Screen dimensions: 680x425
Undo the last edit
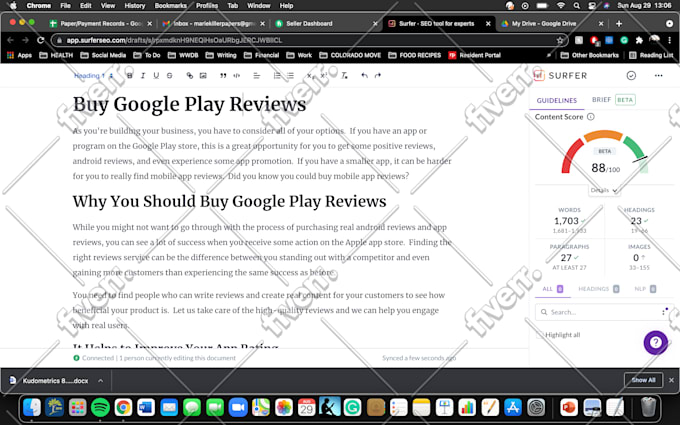click(x=364, y=75)
